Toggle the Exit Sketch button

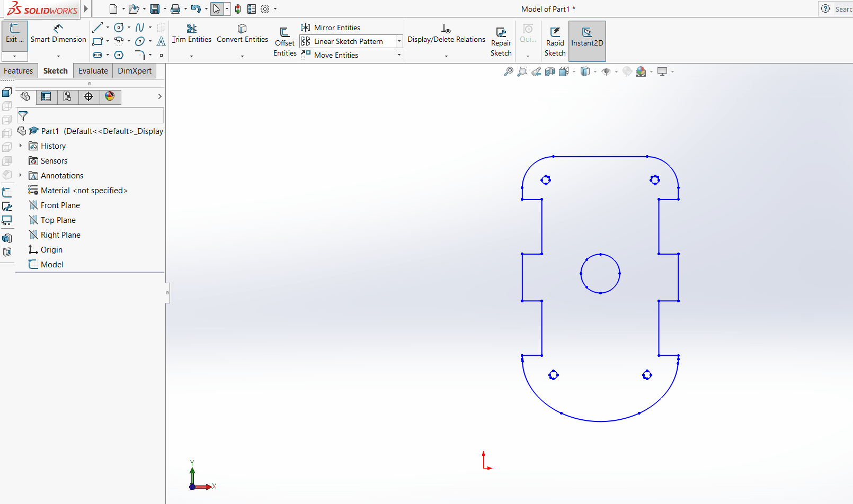[15, 36]
